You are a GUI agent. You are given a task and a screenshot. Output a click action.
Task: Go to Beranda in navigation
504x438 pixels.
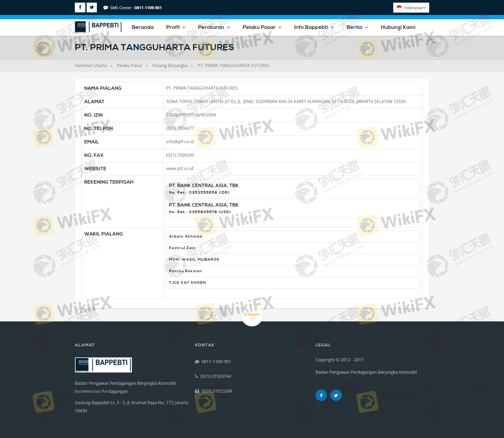143,27
